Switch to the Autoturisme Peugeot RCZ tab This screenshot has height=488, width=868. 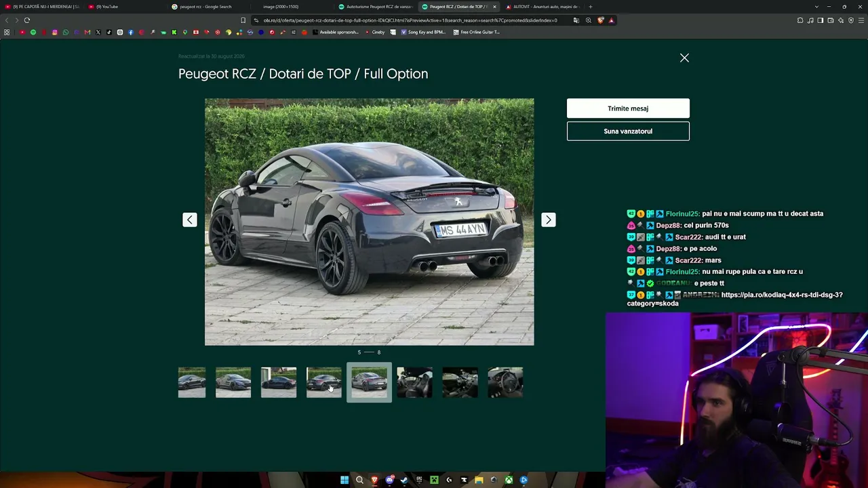tap(376, 7)
